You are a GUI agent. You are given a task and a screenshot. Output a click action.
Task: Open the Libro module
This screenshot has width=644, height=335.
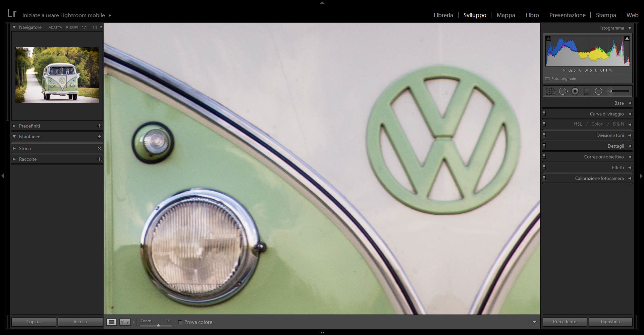(532, 15)
